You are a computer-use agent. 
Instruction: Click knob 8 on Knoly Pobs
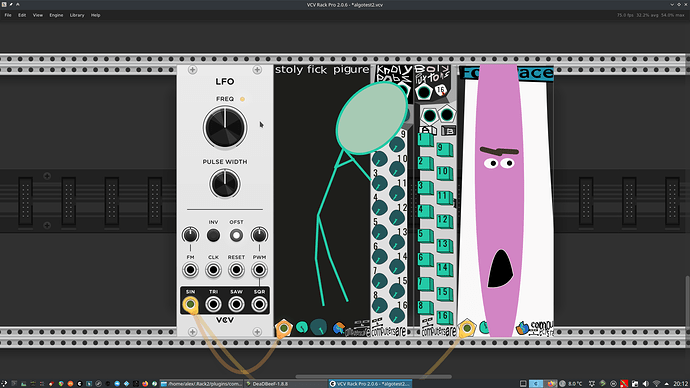point(379,305)
